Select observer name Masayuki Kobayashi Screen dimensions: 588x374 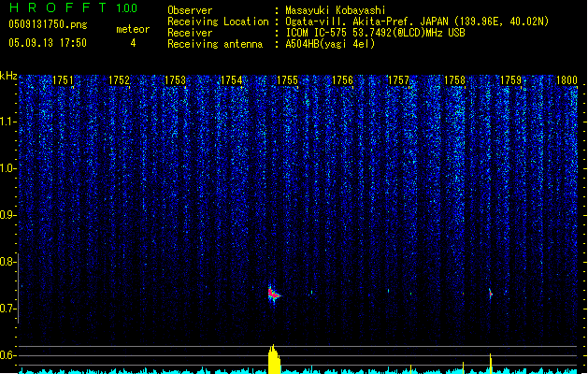[x=336, y=10]
